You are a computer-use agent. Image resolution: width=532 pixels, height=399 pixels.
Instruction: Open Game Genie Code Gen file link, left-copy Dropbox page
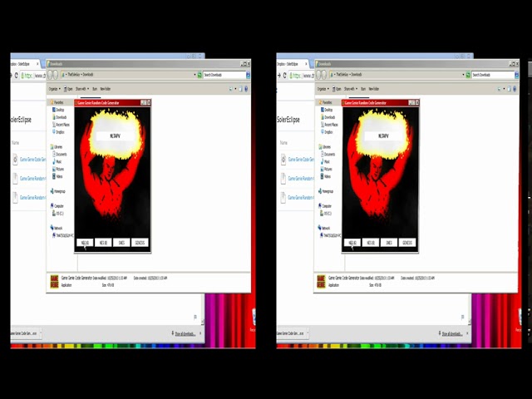(x=32, y=159)
